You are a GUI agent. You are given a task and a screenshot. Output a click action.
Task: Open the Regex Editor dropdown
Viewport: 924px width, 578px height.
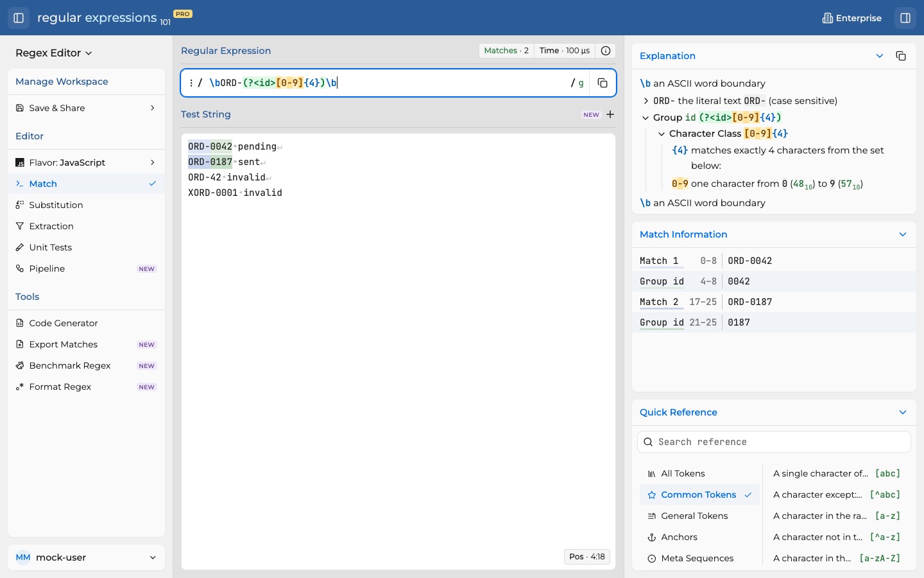click(54, 53)
